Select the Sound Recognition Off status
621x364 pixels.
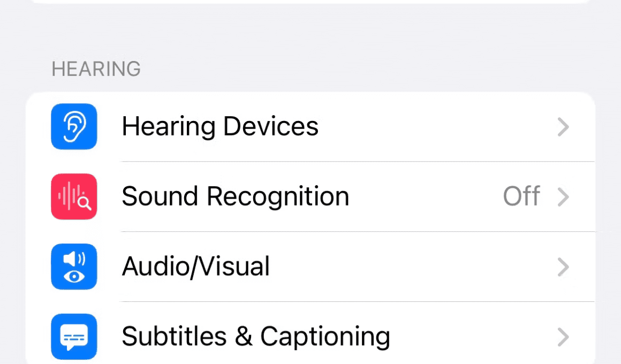click(x=521, y=196)
